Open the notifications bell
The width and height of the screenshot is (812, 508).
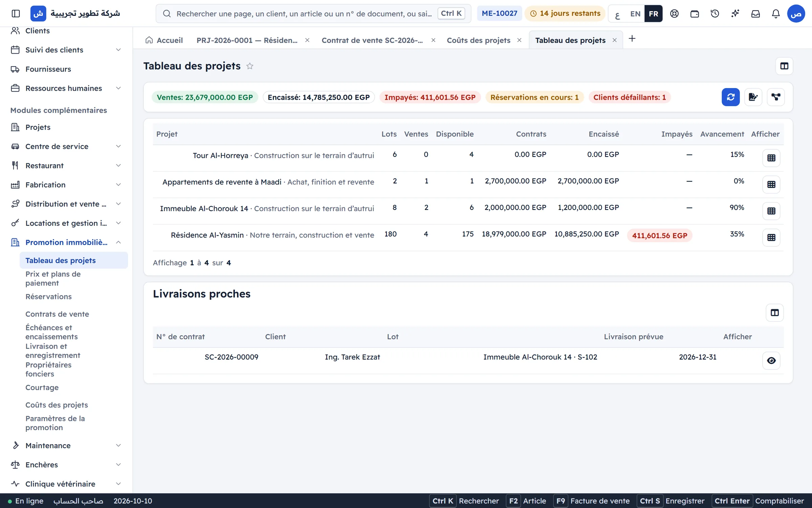click(x=776, y=14)
